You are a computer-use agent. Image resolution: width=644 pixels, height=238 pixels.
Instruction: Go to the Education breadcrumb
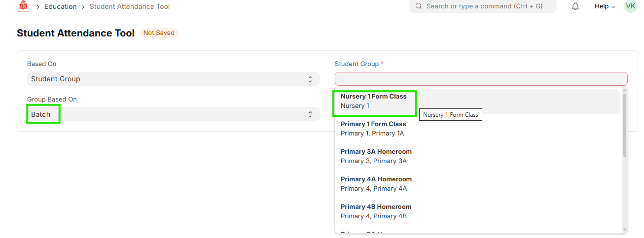pyautogui.click(x=61, y=6)
